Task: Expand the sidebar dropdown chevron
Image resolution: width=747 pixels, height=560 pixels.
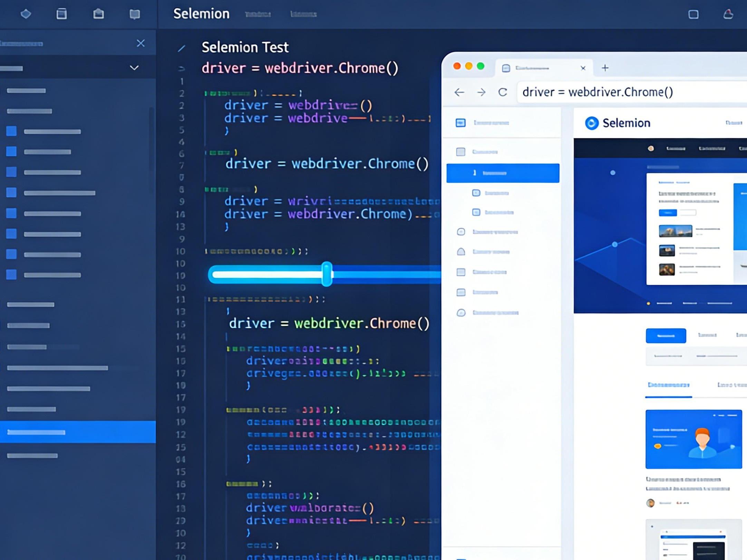Action: [x=134, y=68]
